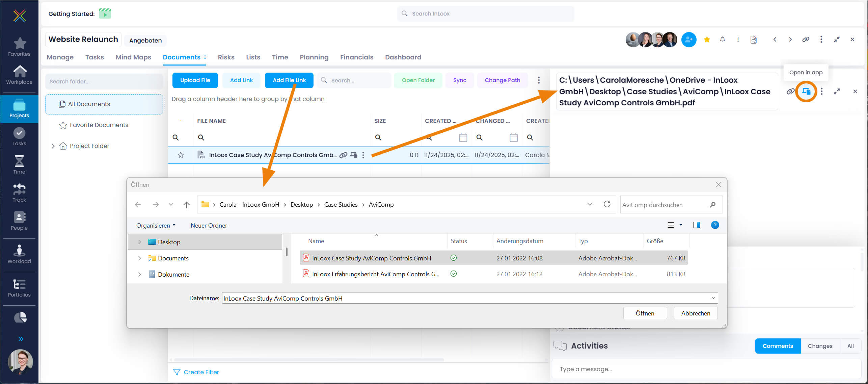Click Open Folder button
Viewport: 868px width, 384px height.
coord(418,80)
